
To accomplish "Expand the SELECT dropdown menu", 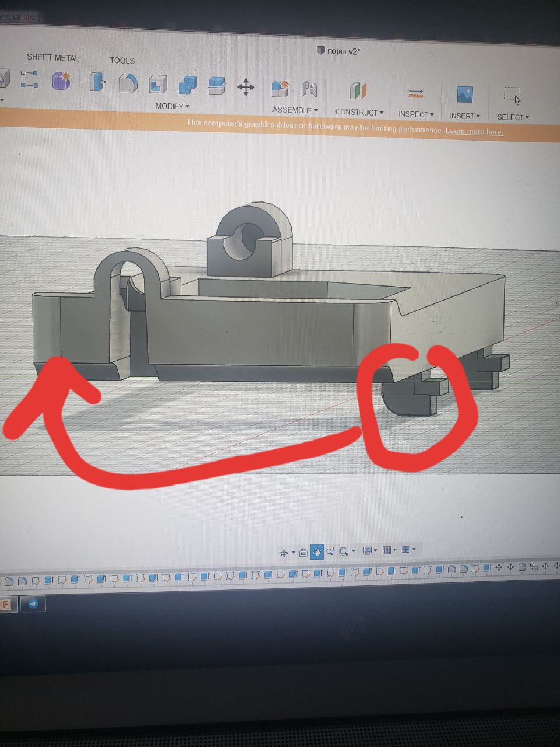I will (x=513, y=117).
